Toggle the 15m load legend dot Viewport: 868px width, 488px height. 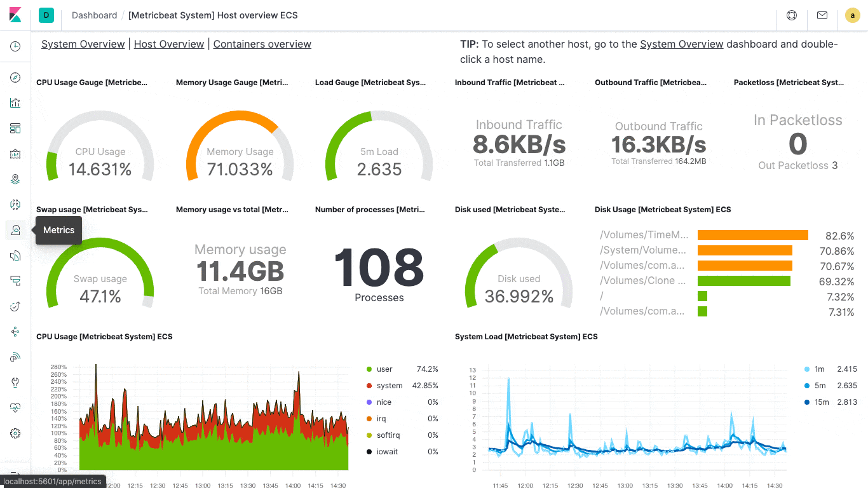[x=807, y=402]
